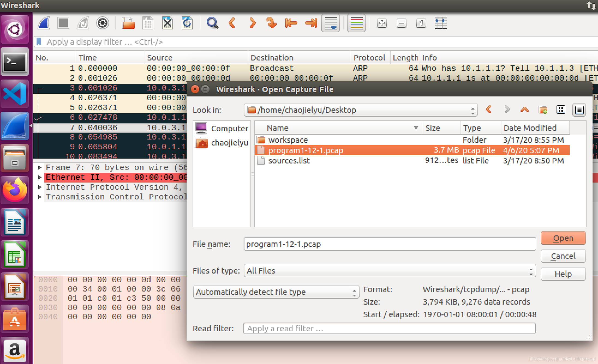Focus the File name field
This screenshot has width=598, height=364.
(x=390, y=244)
